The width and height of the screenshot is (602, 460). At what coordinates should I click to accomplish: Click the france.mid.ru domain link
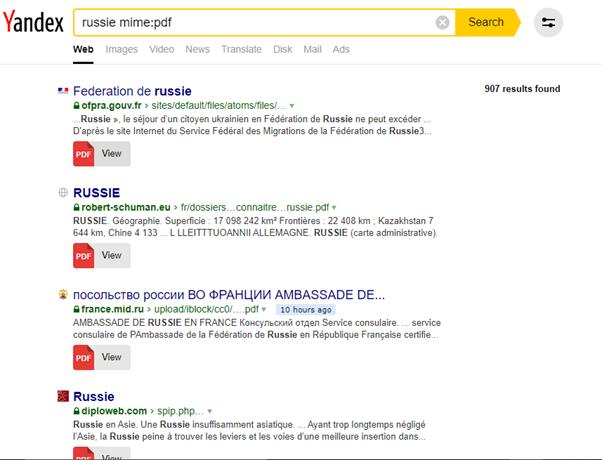click(112, 309)
